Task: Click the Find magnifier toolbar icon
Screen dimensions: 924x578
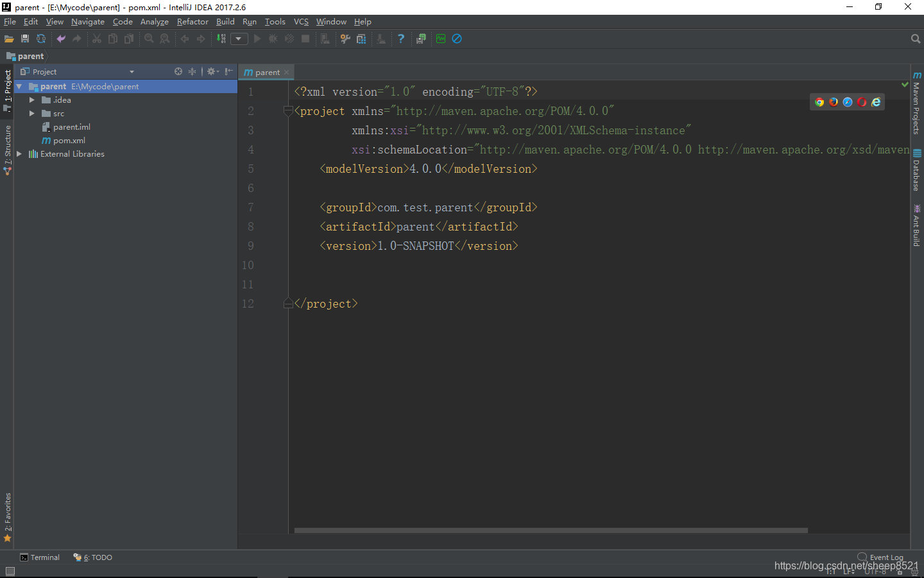Action: point(149,39)
